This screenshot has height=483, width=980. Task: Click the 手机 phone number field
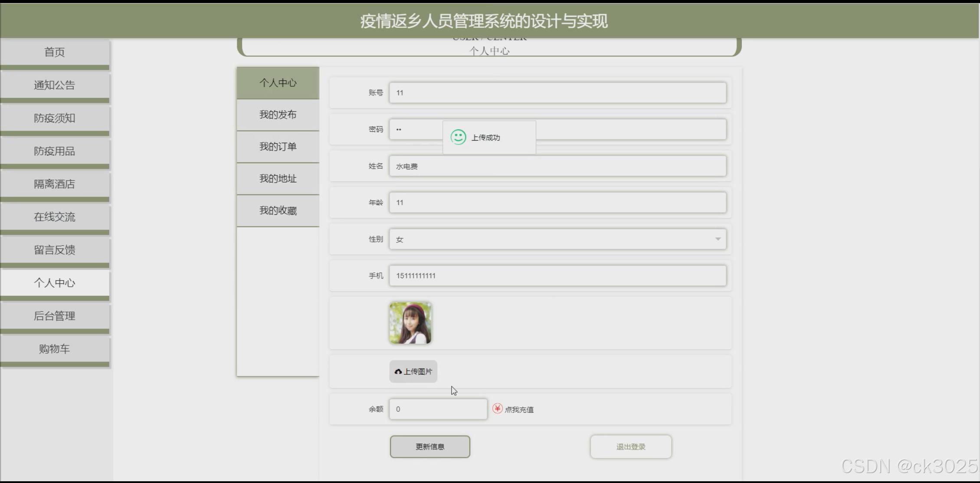click(x=557, y=276)
